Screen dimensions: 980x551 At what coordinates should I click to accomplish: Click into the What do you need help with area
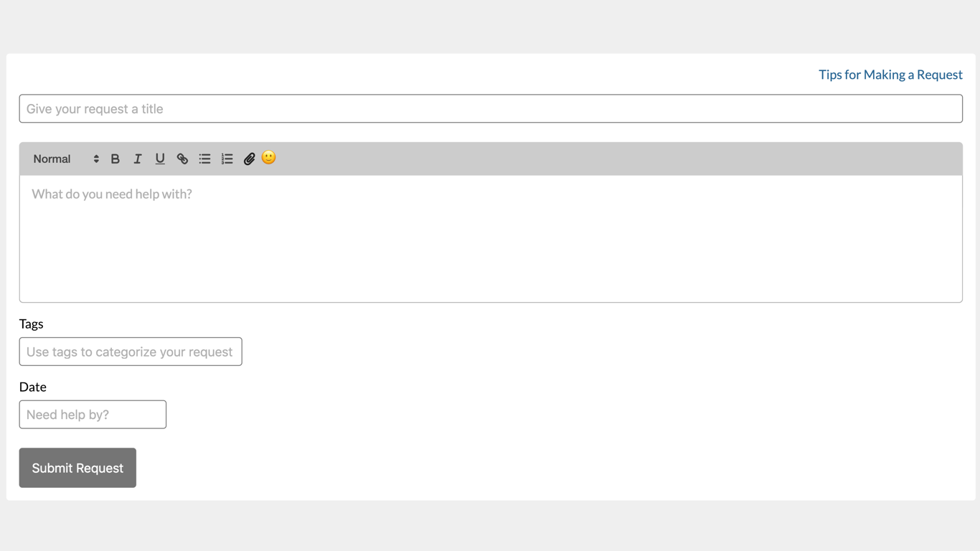(x=491, y=238)
